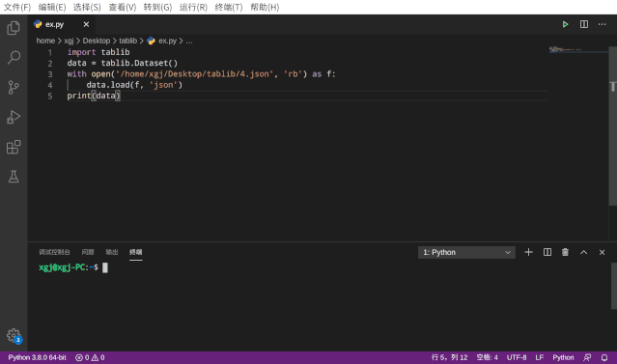Switch to the 输出 panel tab
Screen dimensions: 617x364
point(112,252)
